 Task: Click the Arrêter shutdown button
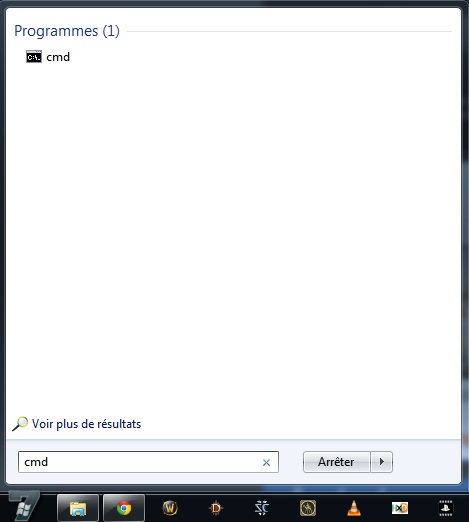pos(336,462)
